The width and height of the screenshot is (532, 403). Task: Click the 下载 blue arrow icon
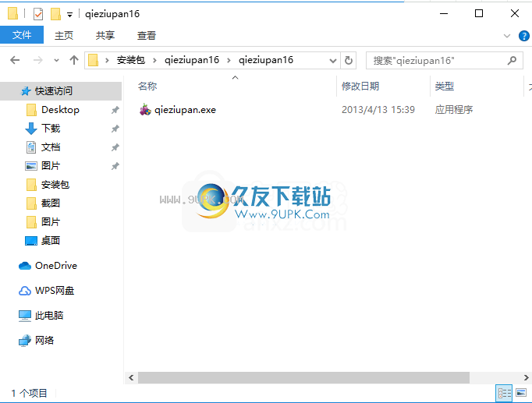[31, 129]
